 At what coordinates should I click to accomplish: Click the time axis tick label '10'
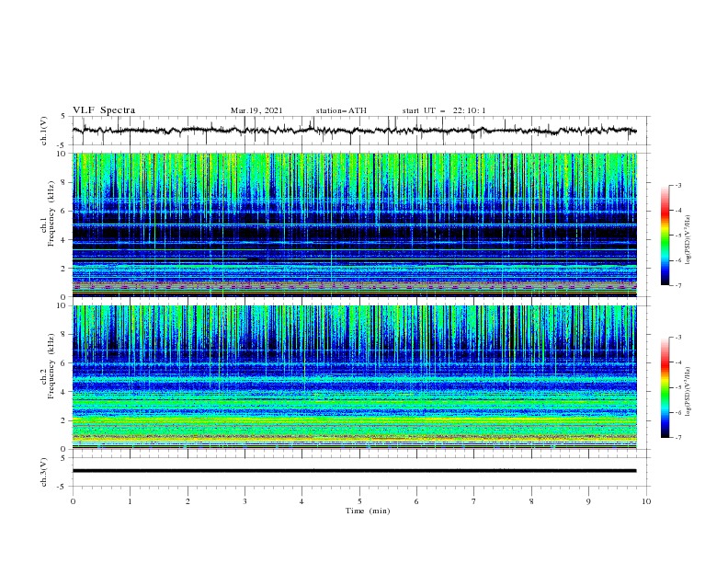point(646,501)
